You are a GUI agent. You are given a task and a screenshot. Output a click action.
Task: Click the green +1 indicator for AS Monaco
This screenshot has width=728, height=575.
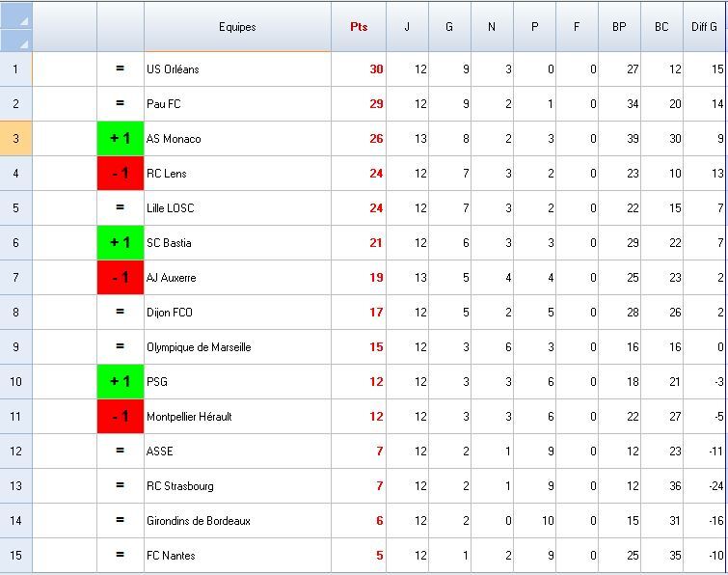coord(121,139)
